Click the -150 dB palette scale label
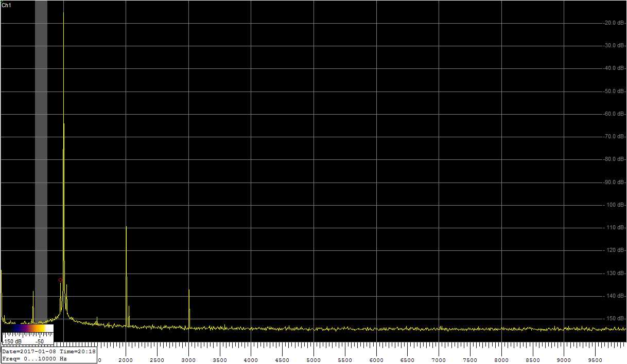Screen dimensions: 627x364 click(x=12, y=341)
